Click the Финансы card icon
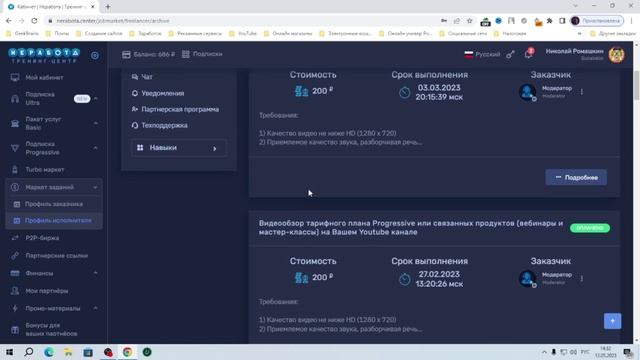The width and height of the screenshot is (640, 360). (x=15, y=273)
